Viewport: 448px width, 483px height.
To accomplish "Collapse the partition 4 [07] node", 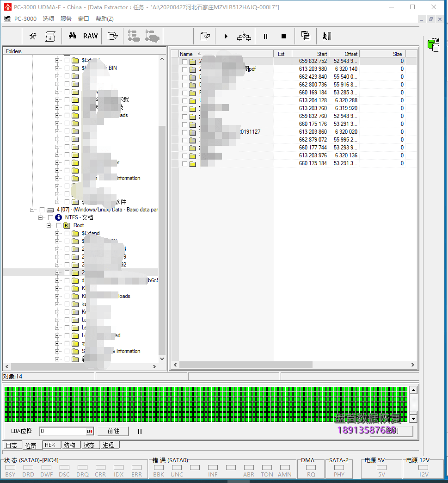I will click(32, 210).
